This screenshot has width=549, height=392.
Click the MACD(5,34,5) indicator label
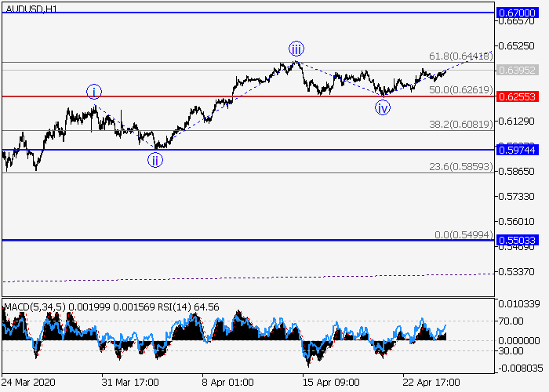coord(34,305)
